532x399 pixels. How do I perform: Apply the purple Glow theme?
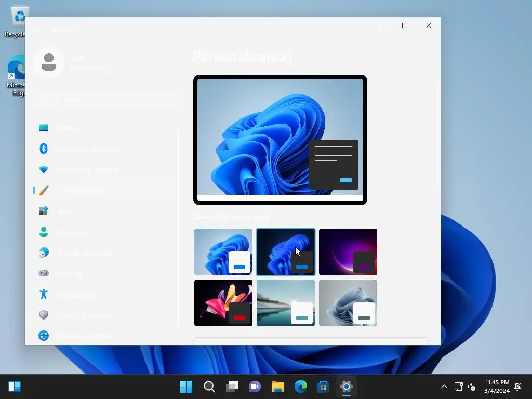point(348,252)
